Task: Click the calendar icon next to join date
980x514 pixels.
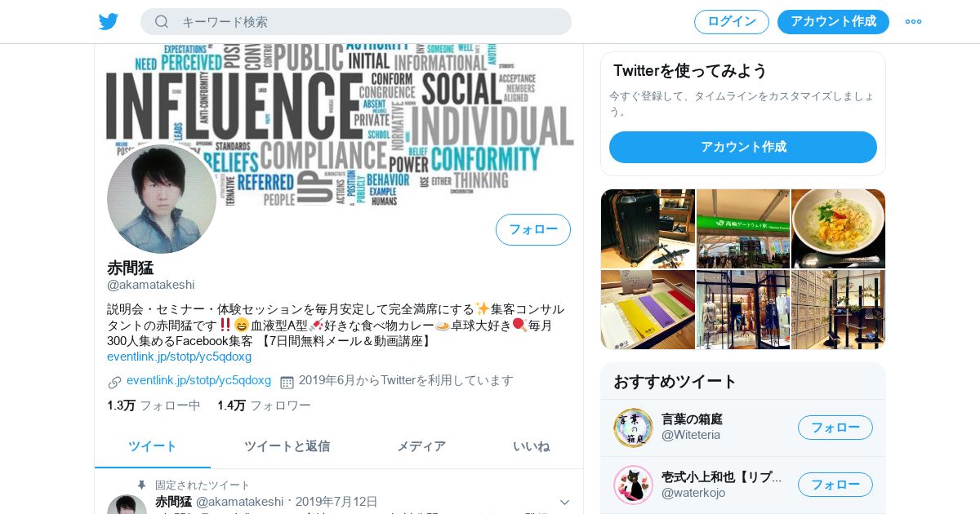Action: pyautogui.click(x=287, y=381)
